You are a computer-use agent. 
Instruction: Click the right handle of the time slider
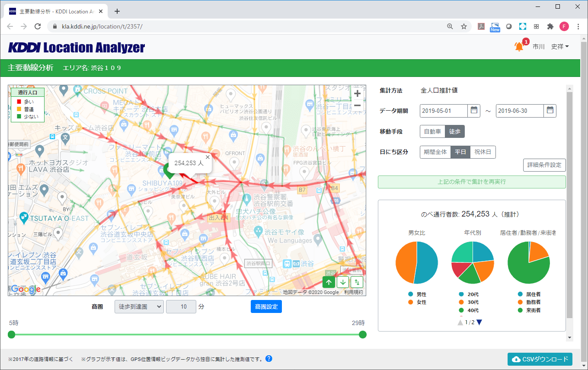[x=363, y=335]
